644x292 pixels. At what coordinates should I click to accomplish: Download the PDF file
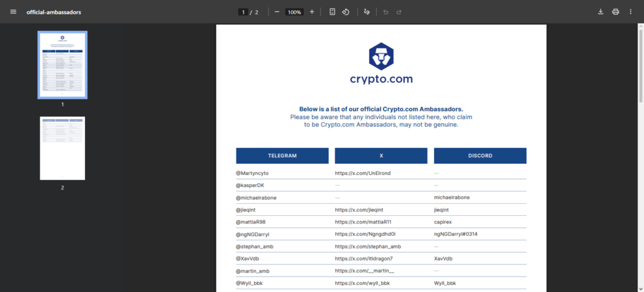(601, 12)
